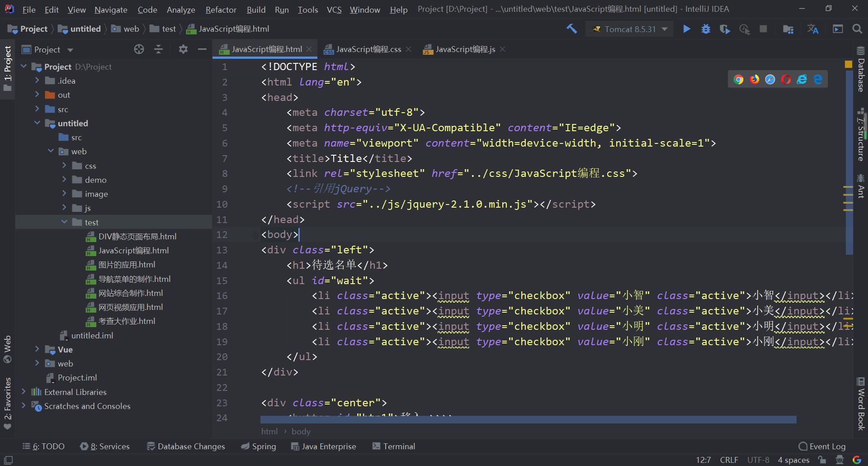Expand the css folder
Viewport: 868px width, 466px height.
pos(64,166)
